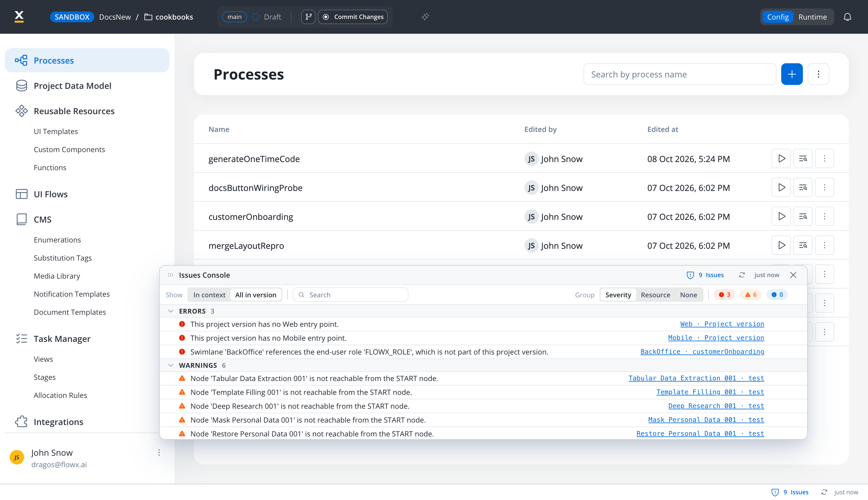Follow the Deep Research 001 · test link
This screenshot has height=500, width=868.
716,406
